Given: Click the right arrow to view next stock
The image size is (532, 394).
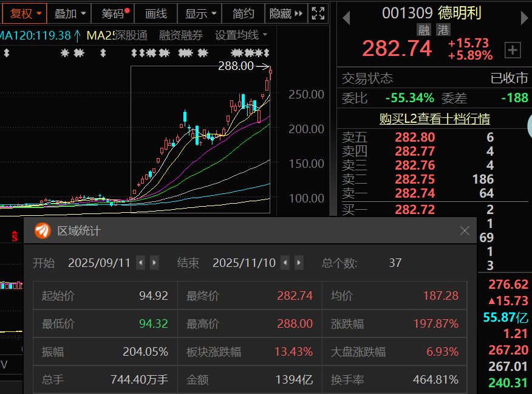Looking at the screenshot, I should click(523, 18).
